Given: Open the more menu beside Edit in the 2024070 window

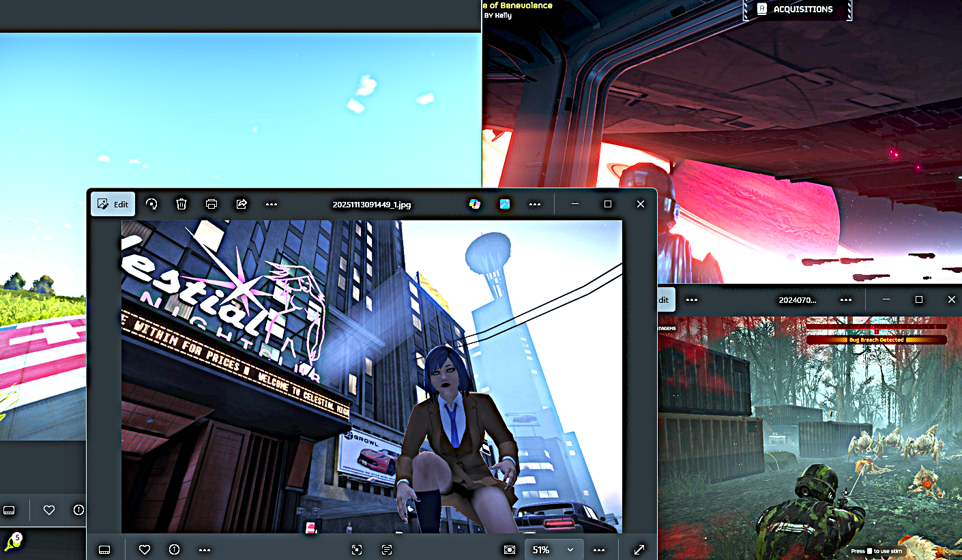Looking at the screenshot, I should (x=692, y=299).
